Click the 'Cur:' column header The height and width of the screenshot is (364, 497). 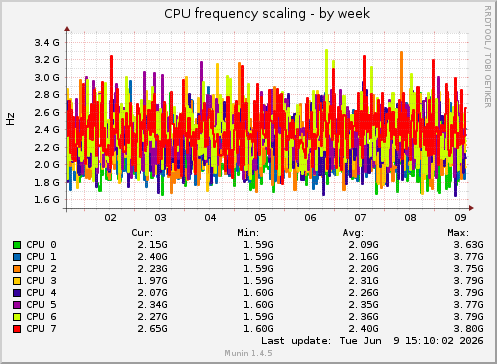(142, 233)
